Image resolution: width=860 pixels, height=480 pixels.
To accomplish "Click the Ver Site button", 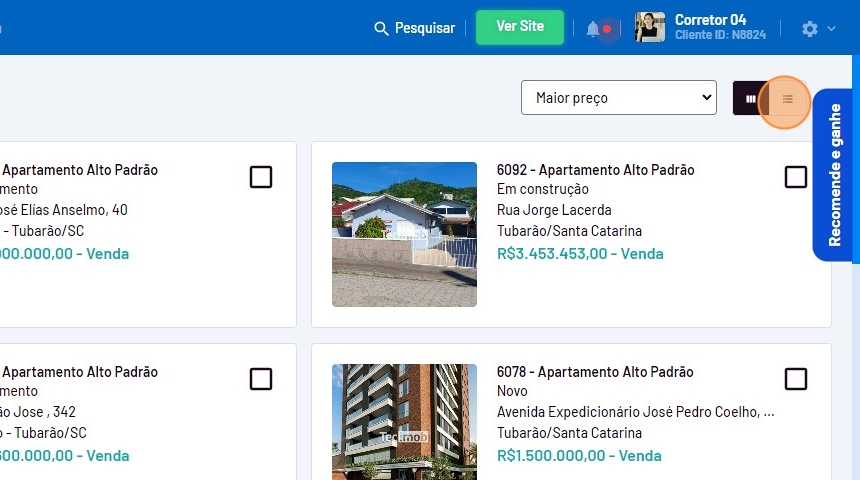I will [x=520, y=27].
